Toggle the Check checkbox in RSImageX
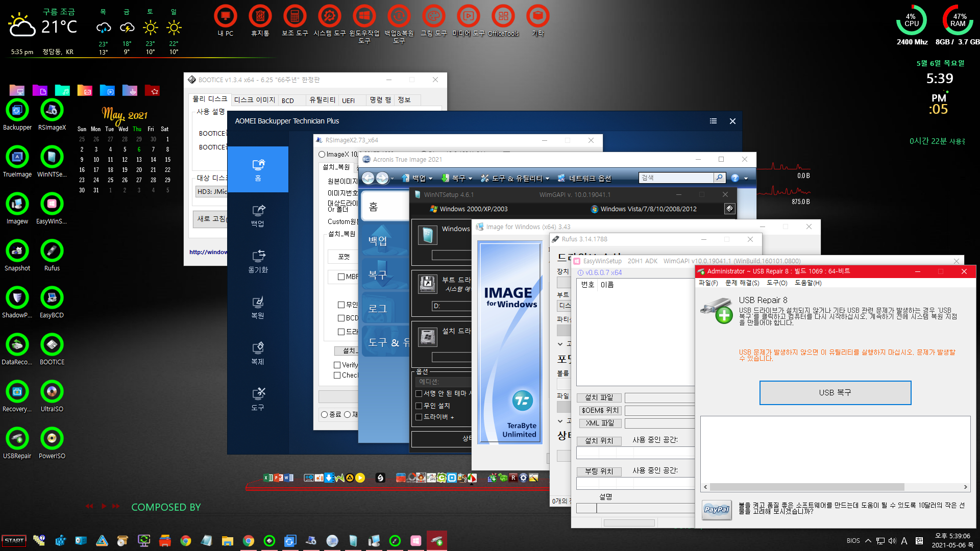The width and height of the screenshot is (980, 551). tap(337, 375)
